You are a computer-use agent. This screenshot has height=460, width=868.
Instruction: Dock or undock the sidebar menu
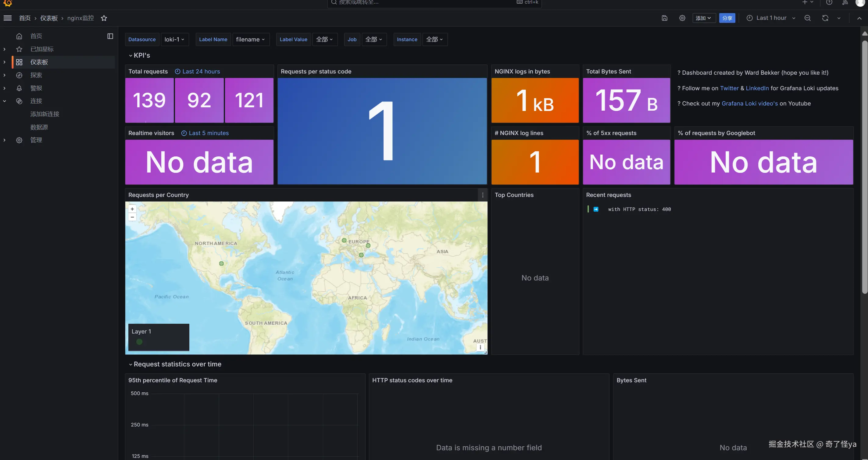pos(110,36)
